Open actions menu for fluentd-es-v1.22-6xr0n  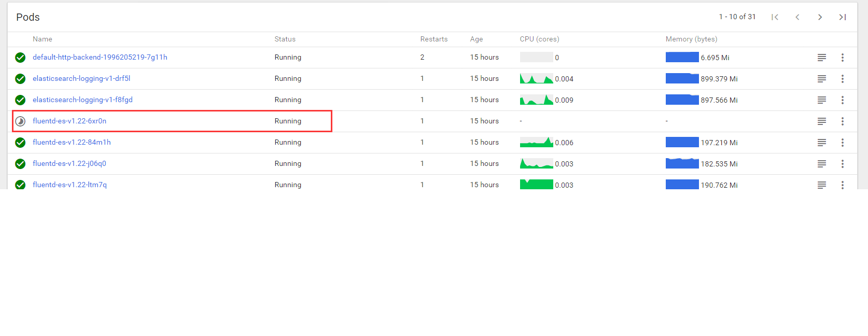(x=843, y=121)
